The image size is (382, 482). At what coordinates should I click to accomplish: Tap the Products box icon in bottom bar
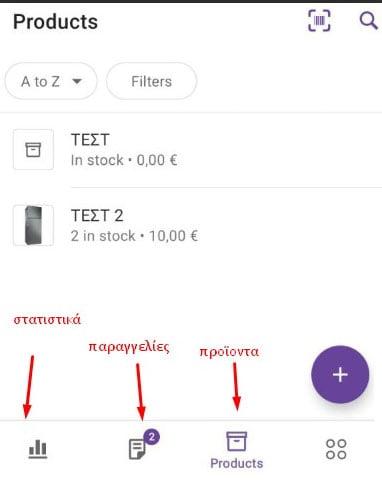click(237, 441)
